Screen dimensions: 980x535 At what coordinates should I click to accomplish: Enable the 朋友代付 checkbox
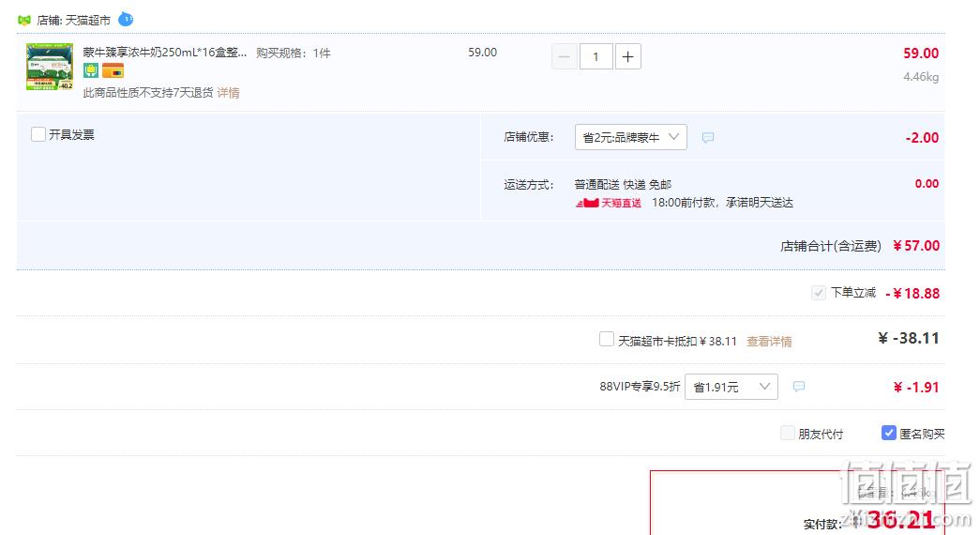pos(788,433)
